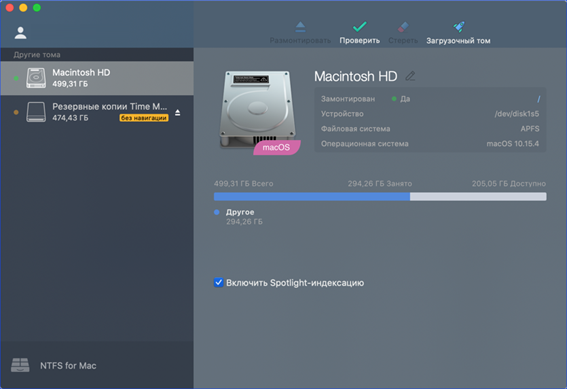Click the NTFS for Mac logo icon

pos(20,365)
